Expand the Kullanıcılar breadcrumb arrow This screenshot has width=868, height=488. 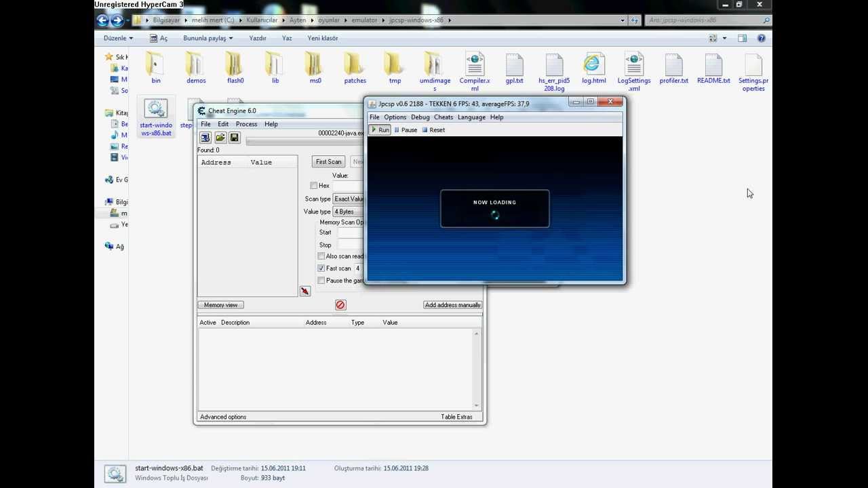coord(284,20)
